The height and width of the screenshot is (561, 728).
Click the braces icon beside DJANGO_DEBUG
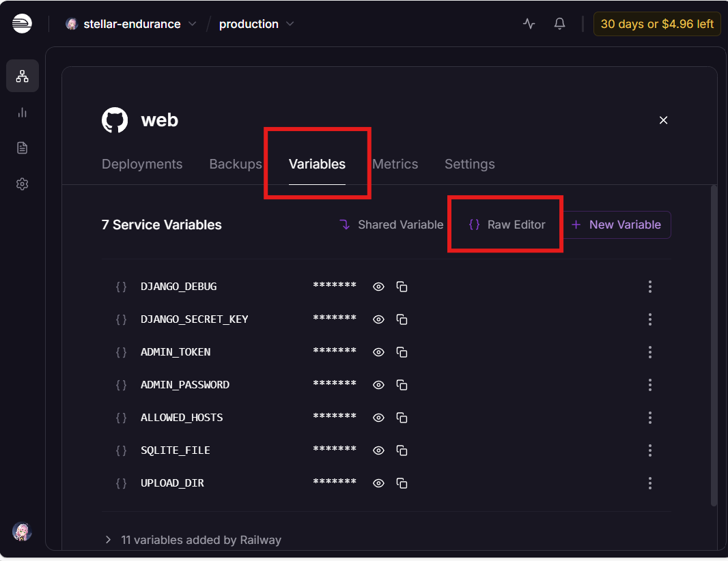pyautogui.click(x=121, y=287)
